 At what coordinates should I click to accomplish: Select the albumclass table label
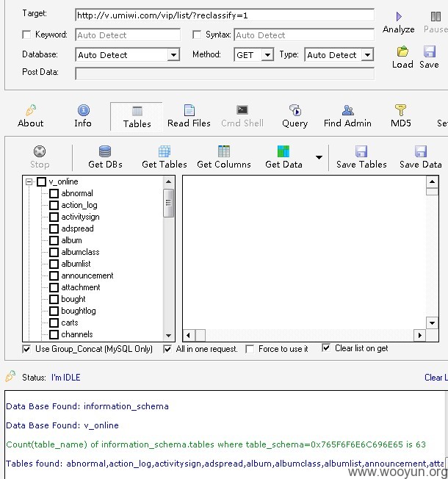(80, 252)
